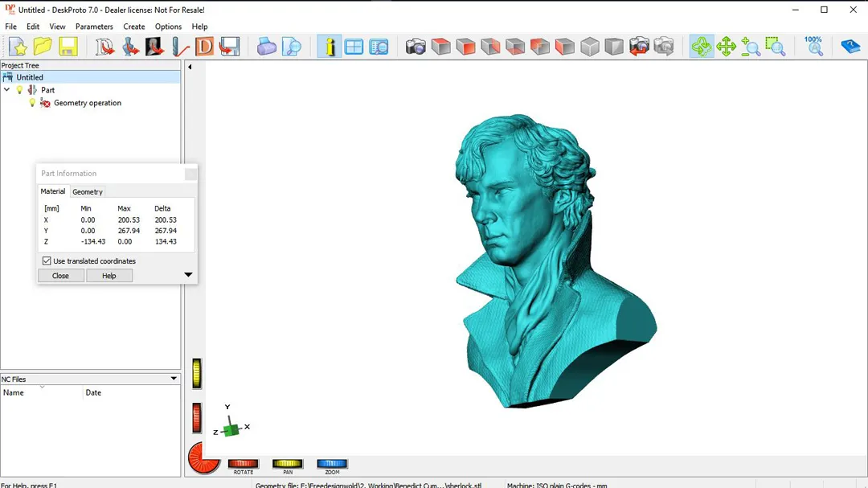Switch to view cube with red front face

pyautogui.click(x=465, y=47)
